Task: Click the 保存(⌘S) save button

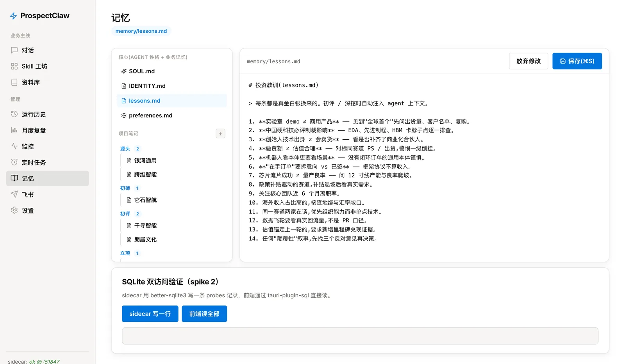Action: tap(577, 61)
